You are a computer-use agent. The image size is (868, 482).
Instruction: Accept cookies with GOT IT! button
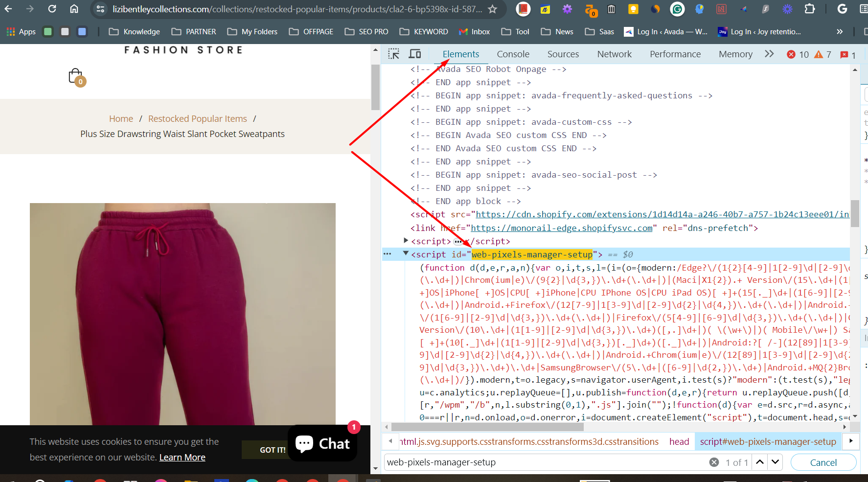pyautogui.click(x=273, y=450)
